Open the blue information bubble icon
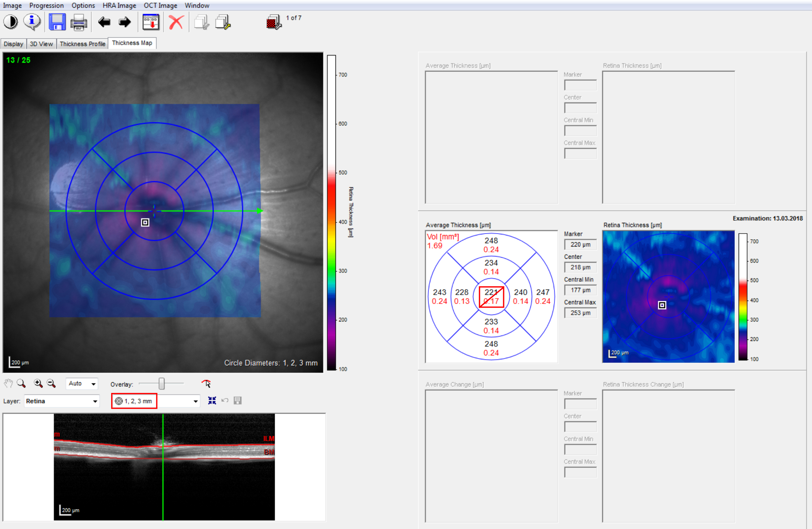Viewport: 812px width, 529px height. (32, 22)
